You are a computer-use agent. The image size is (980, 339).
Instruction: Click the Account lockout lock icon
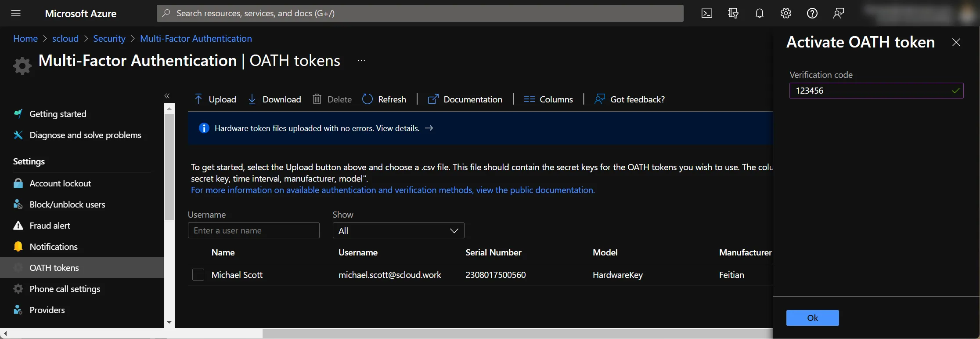point(18,183)
